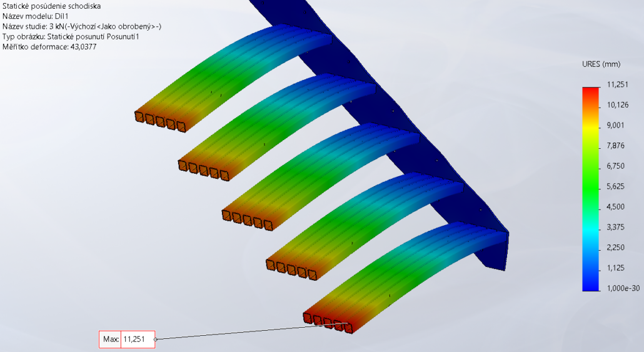This screenshot has height=352, width=644.
Task: Click the Název studie: 3 kN line
Action: (x=82, y=26)
